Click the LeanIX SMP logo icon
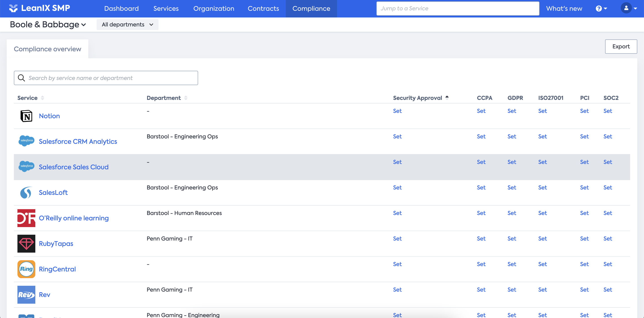Screen dimensions: 644x318 click(x=13, y=8)
